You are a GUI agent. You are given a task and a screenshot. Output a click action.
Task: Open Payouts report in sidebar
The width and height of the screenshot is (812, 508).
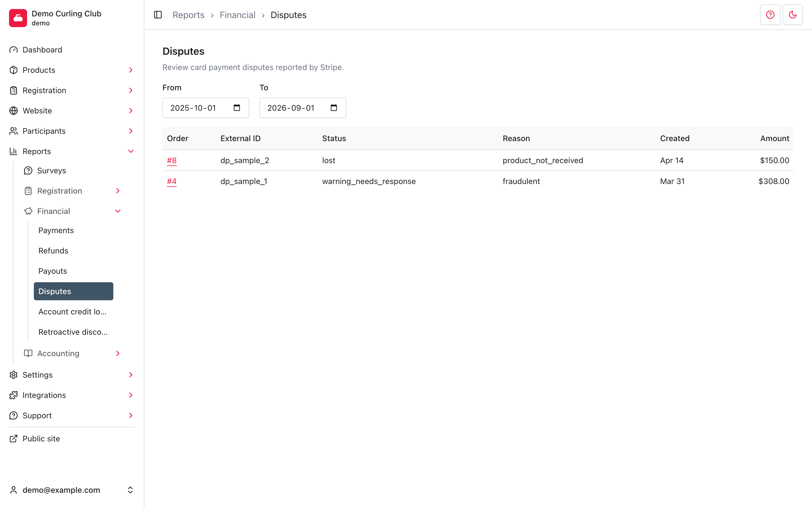click(x=74, y=271)
